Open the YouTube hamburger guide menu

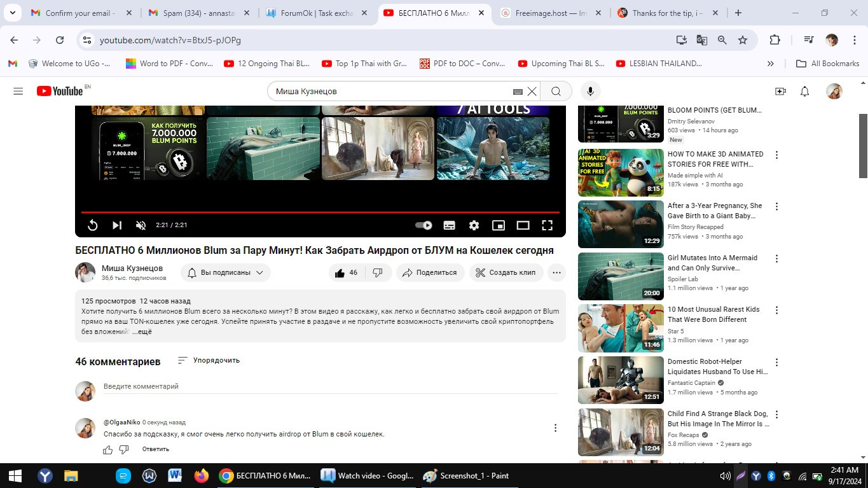[18, 91]
